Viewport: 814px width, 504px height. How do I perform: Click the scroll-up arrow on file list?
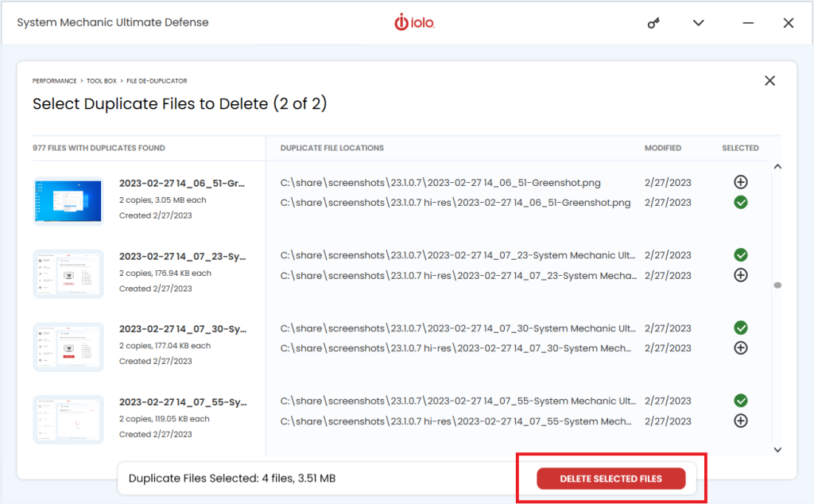[777, 165]
